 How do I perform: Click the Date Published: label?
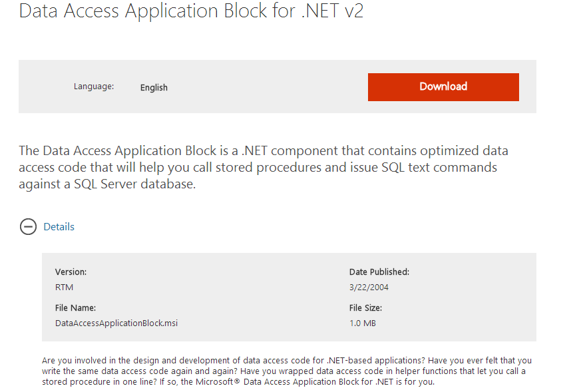(x=379, y=272)
